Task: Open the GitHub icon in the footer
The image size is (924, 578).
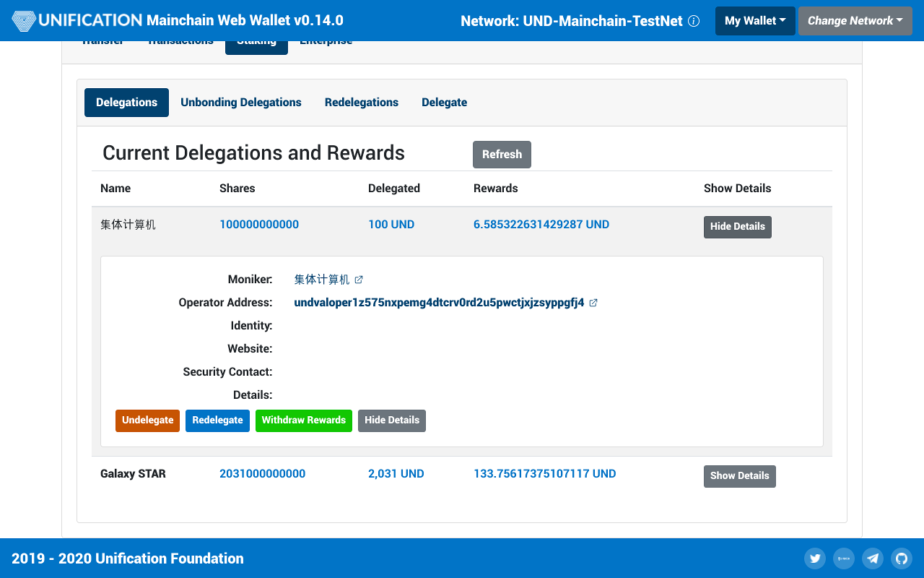Action: coord(902,558)
